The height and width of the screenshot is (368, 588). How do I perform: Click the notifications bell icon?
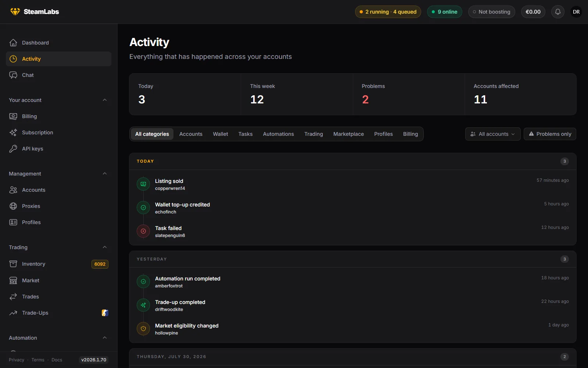(x=557, y=12)
